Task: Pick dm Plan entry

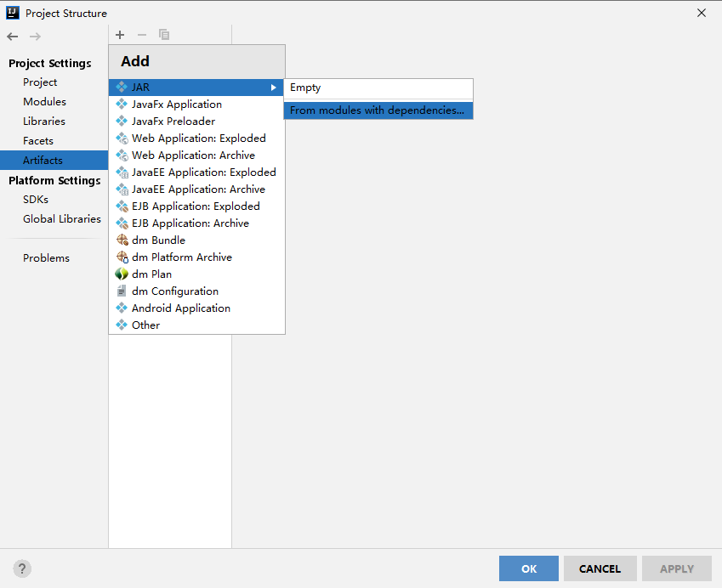Action: 196,274
